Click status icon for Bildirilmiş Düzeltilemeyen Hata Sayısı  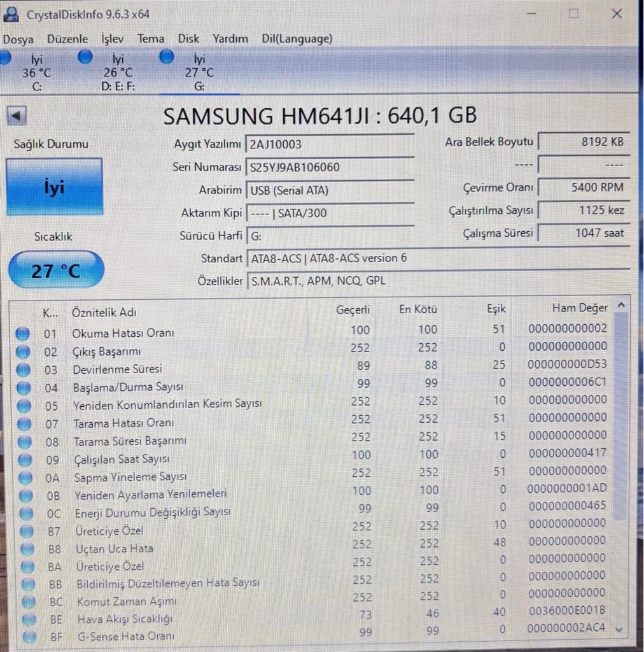(28, 585)
